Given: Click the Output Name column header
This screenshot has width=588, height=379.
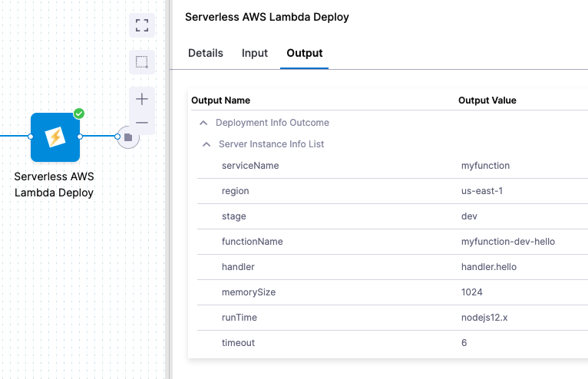Looking at the screenshot, I should (x=220, y=101).
